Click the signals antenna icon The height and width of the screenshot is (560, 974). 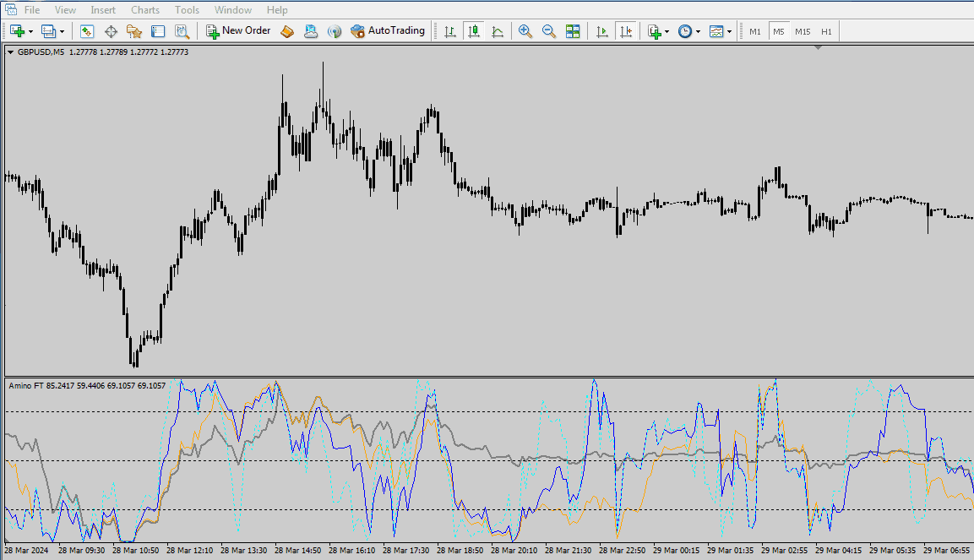335,31
